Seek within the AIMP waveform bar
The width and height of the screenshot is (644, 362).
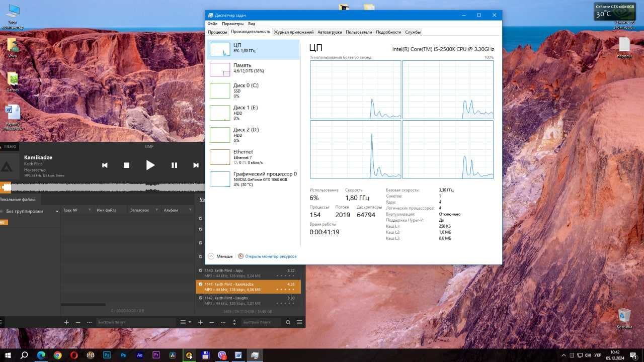pos(102,188)
